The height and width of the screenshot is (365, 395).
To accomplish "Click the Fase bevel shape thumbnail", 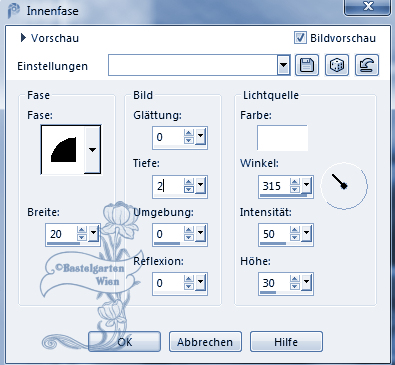I will pos(63,150).
